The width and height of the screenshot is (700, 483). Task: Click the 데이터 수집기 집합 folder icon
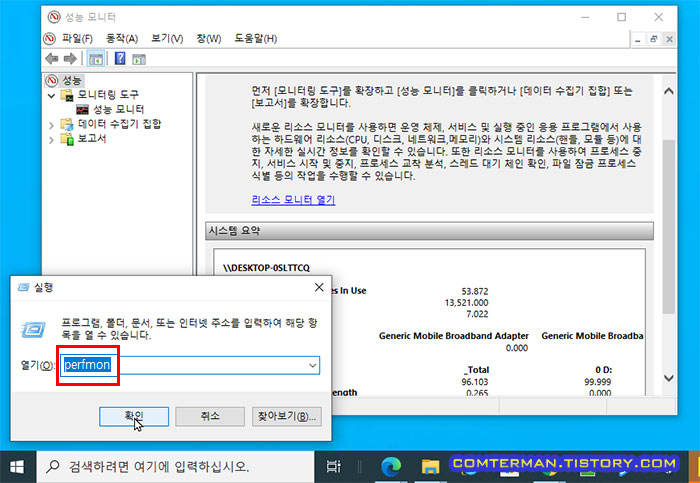(67, 124)
